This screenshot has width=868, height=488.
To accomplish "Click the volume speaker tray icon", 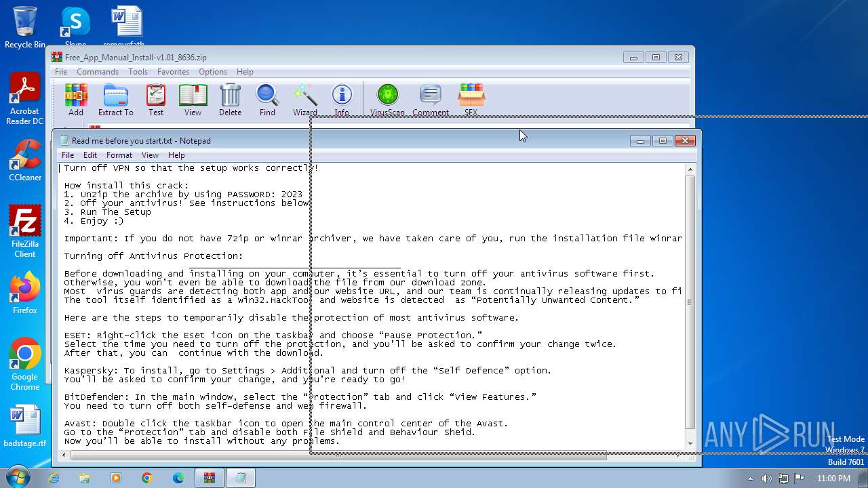I will click(767, 479).
